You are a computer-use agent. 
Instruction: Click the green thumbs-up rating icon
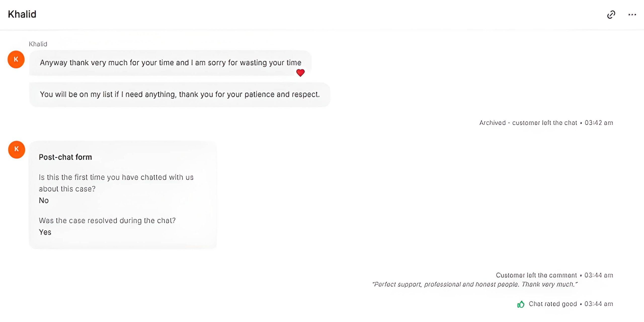tap(521, 304)
